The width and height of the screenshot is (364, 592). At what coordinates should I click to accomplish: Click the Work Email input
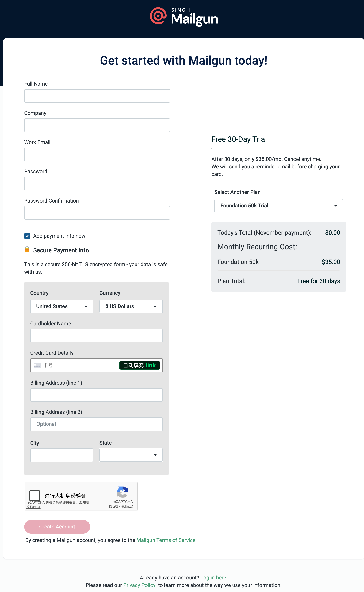[97, 154]
